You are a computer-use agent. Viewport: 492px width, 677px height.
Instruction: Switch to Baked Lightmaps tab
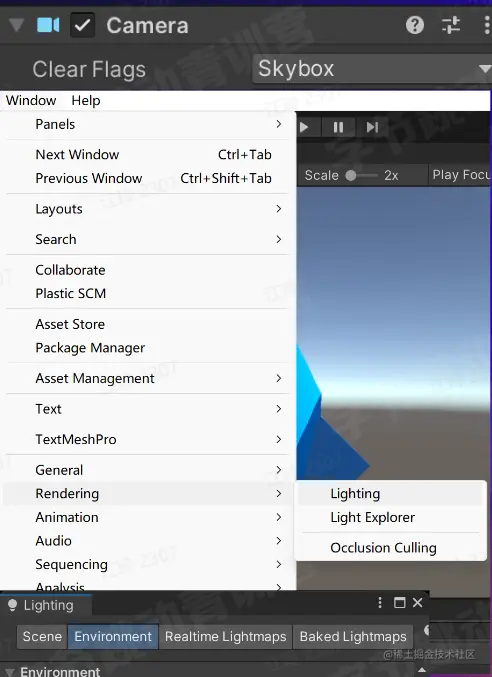353,636
